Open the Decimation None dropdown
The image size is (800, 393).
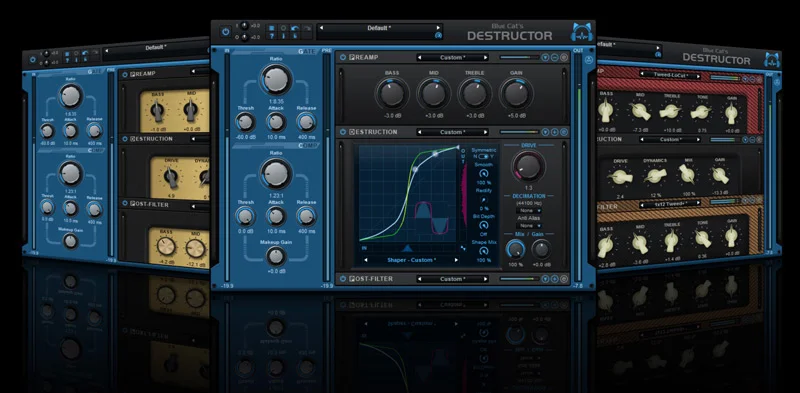529,211
